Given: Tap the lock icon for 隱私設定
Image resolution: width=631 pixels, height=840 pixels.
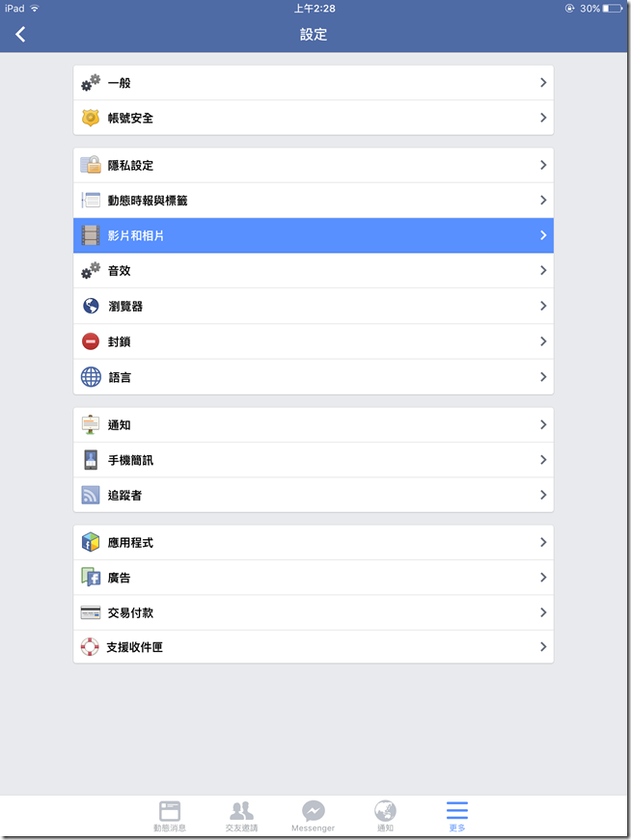Looking at the screenshot, I should click(91, 165).
